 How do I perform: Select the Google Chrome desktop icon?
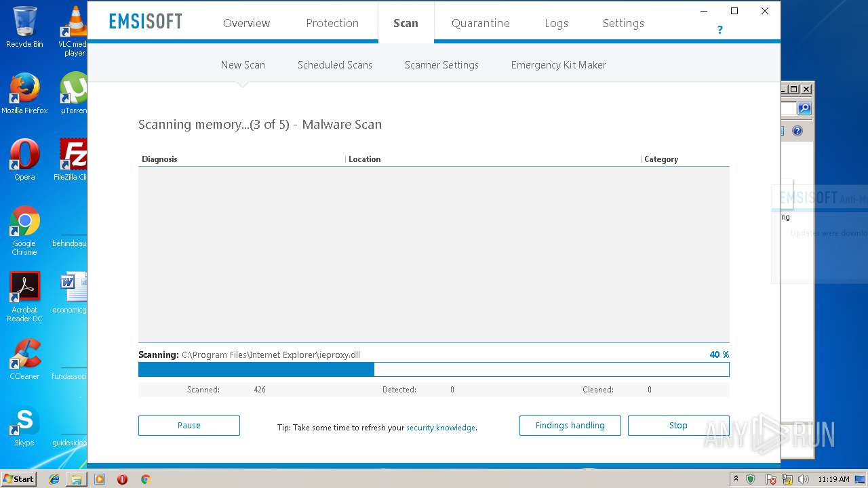coord(24,230)
